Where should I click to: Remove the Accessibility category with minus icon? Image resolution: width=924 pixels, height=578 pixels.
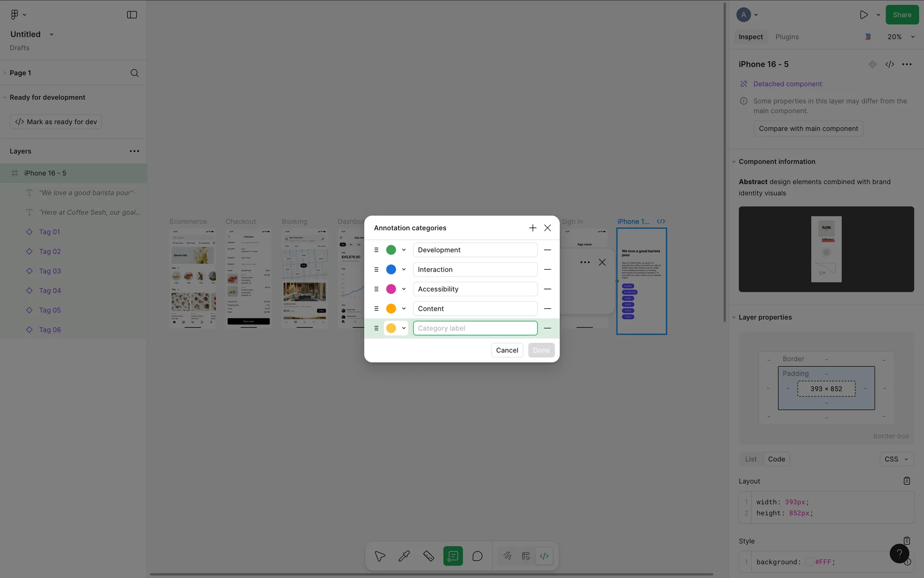coord(547,289)
